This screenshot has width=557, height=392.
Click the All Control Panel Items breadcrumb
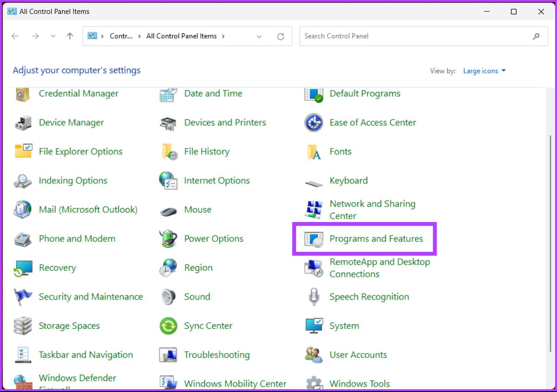pyautogui.click(x=181, y=36)
